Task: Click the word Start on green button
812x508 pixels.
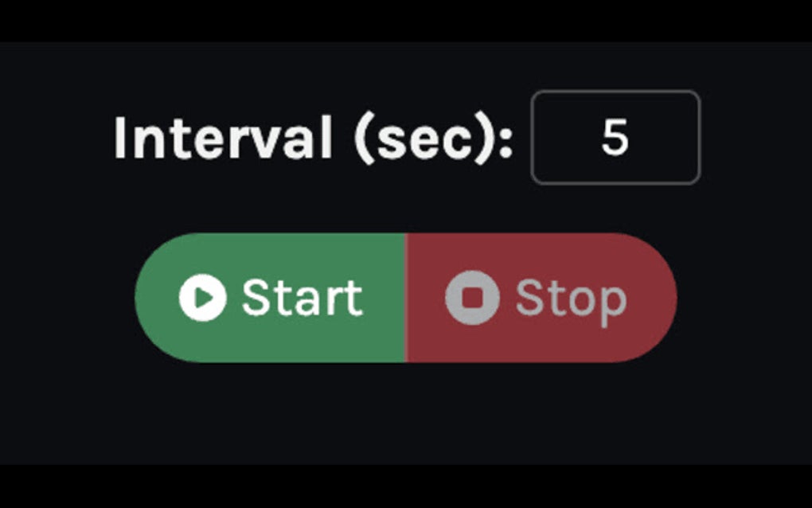Action: (303, 298)
